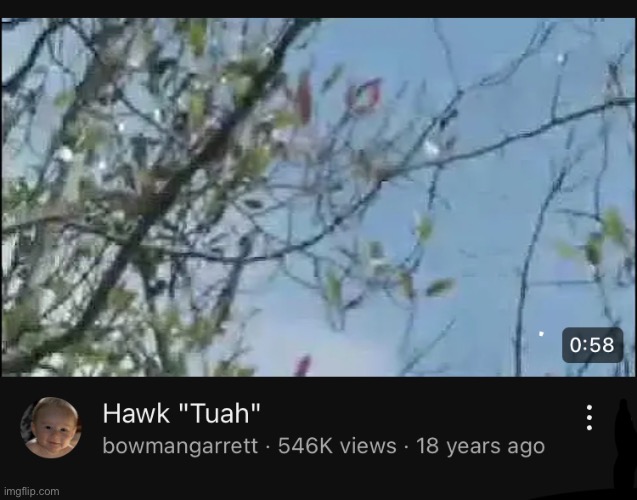The width and height of the screenshot is (637, 500).
Task: Click the "18 years ago" upload date
Action: [x=480, y=446]
